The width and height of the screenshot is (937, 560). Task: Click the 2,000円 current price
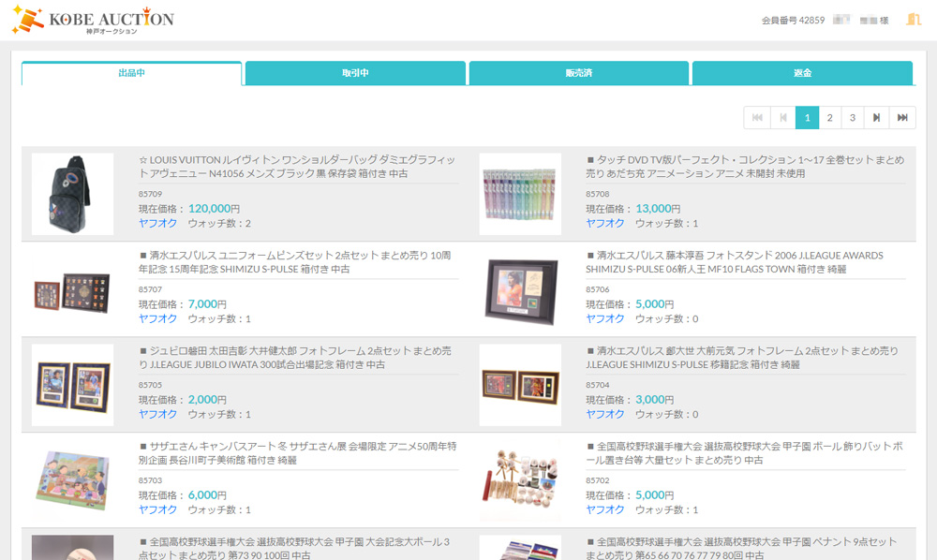click(207, 400)
